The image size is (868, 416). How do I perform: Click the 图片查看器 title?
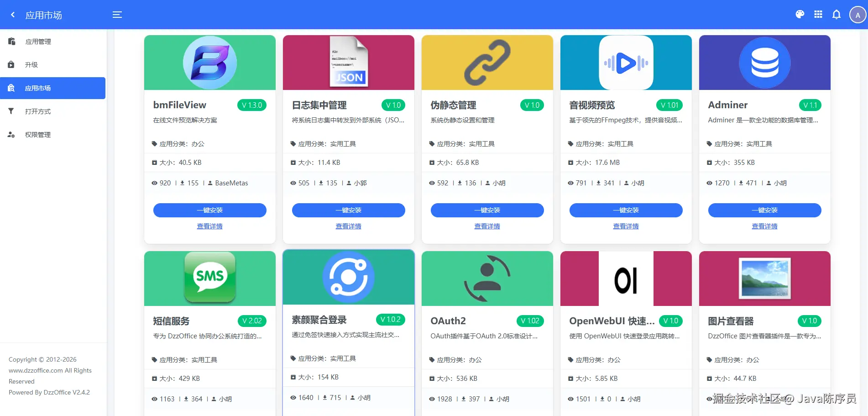(731, 321)
